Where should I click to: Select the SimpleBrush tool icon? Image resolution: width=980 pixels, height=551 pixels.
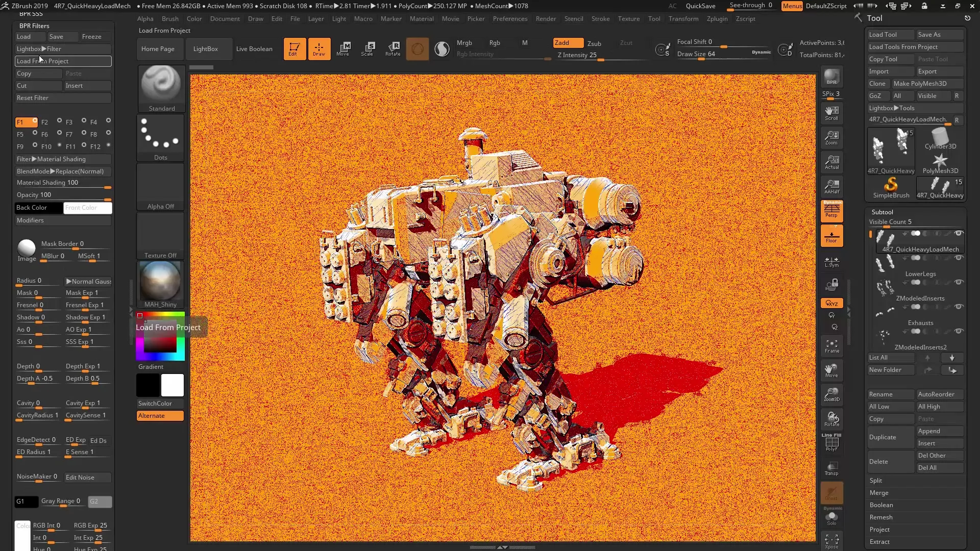tap(891, 187)
